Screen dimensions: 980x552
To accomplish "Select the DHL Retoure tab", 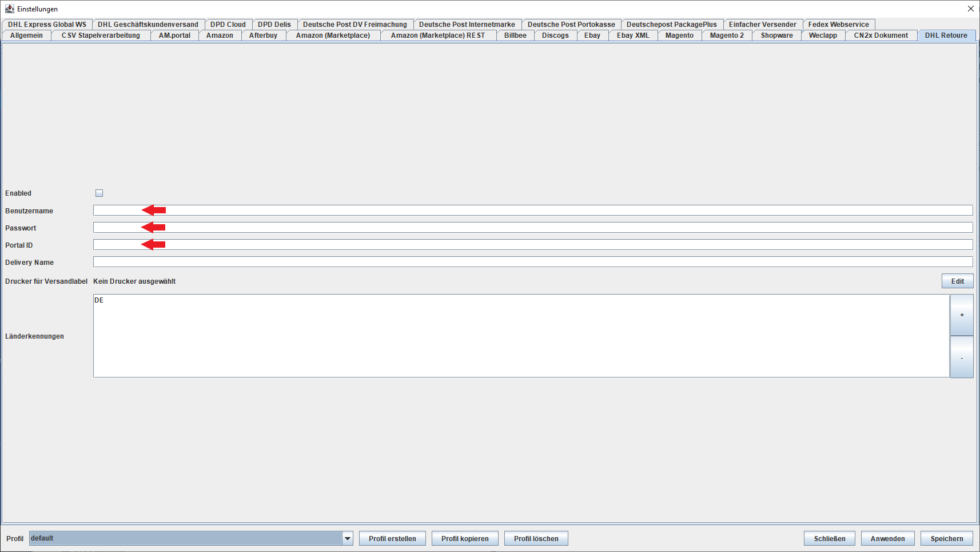I will click(x=946, y=35).
